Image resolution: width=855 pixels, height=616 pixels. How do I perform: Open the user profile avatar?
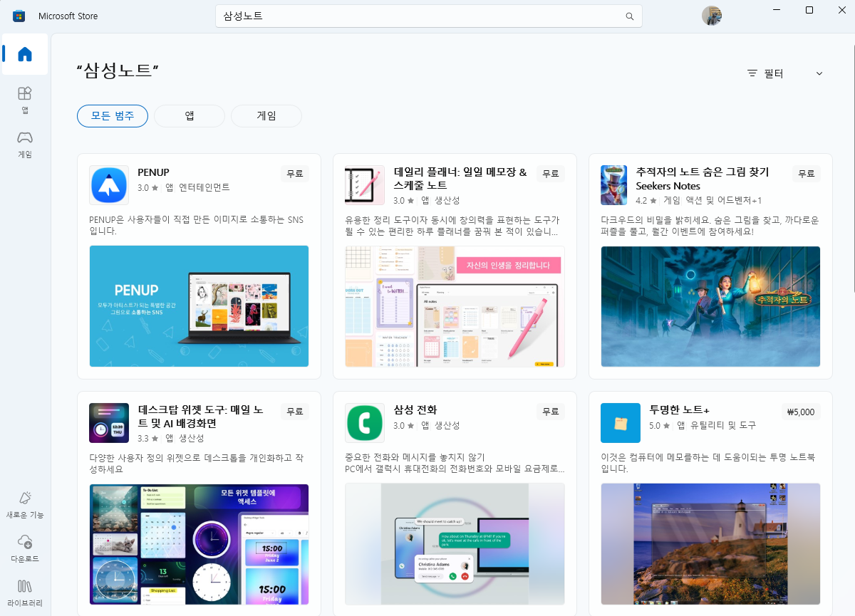coord(711,16)
